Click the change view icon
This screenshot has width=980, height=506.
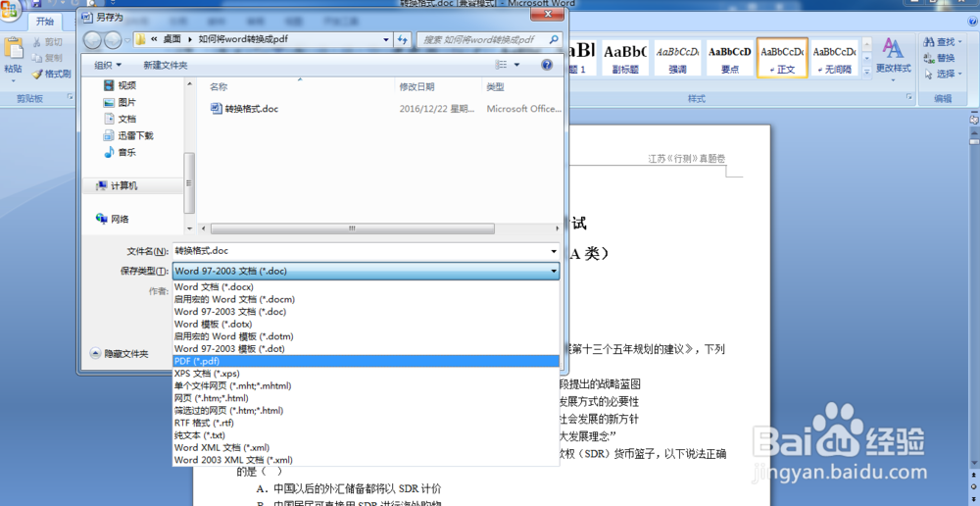click(x=501, y=65)
